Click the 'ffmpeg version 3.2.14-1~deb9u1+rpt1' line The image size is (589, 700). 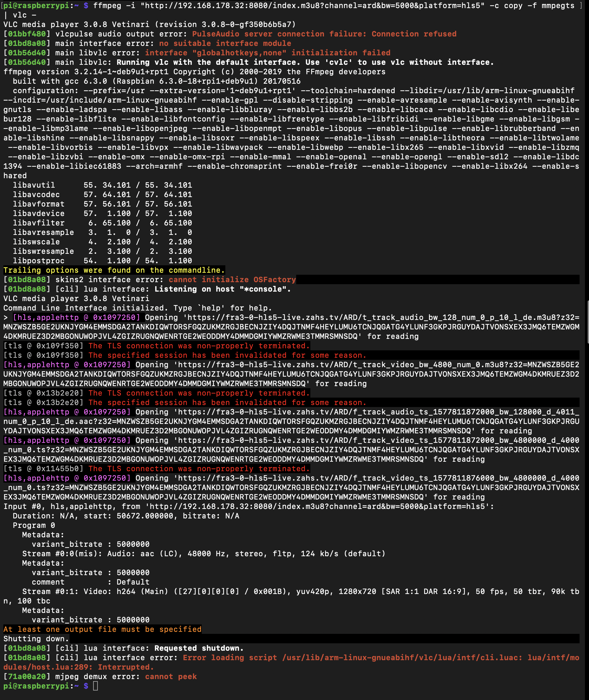click(x=194, y=72)
